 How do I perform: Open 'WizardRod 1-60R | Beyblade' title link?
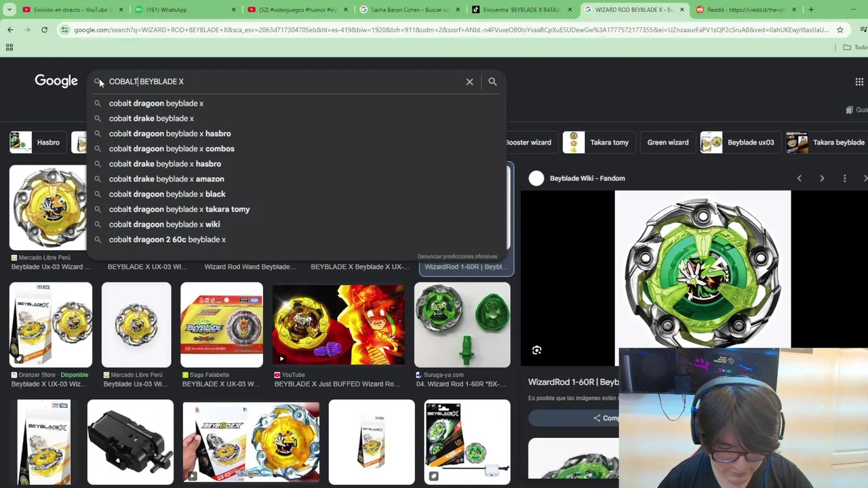pos(573,382)
